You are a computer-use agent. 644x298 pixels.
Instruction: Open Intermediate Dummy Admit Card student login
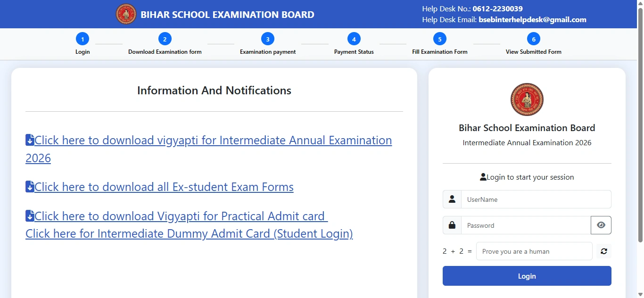pyautogui.click(x=189, y=233)
